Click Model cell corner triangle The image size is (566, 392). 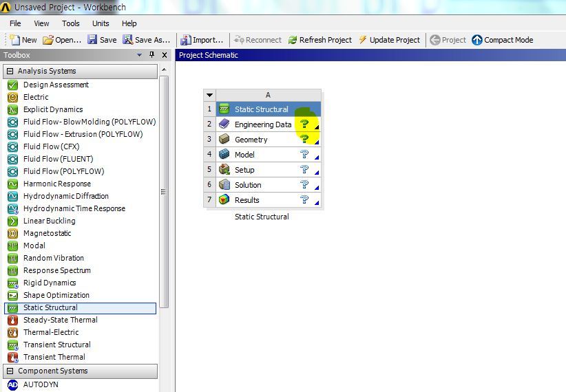(x=317, y=157)
